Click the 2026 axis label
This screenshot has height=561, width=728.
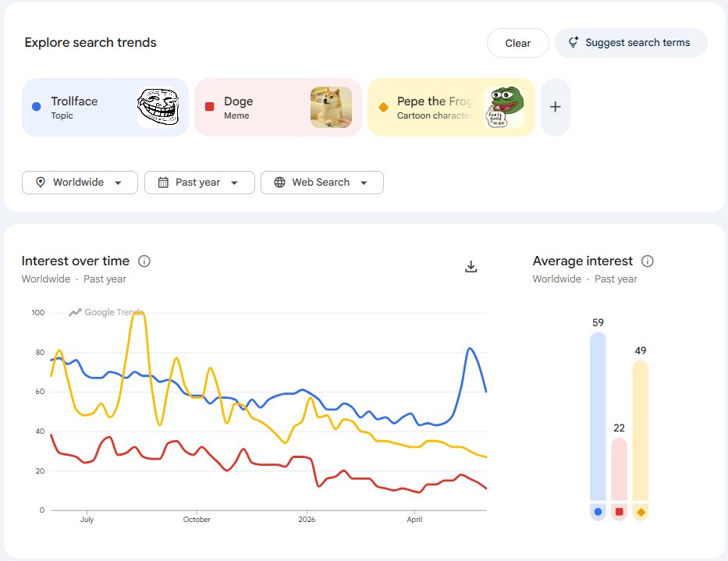pyautogui.click(x=307, y=519)
